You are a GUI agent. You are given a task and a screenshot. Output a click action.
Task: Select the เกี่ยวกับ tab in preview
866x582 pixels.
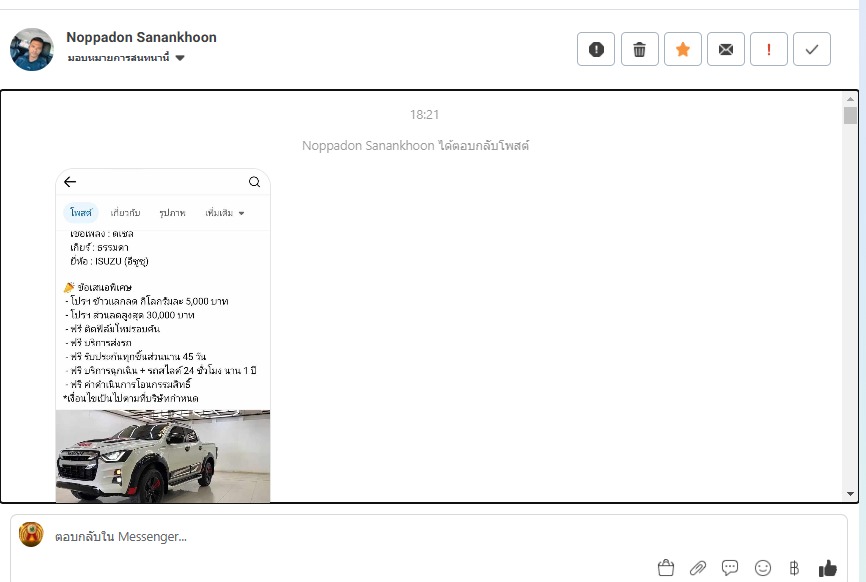pyautogui.click(x=125, y=213)
